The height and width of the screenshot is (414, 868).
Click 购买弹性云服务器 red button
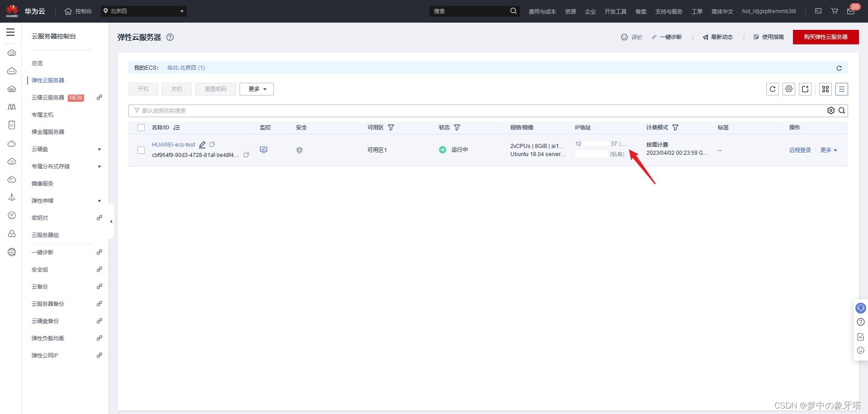tap(826, 37)
